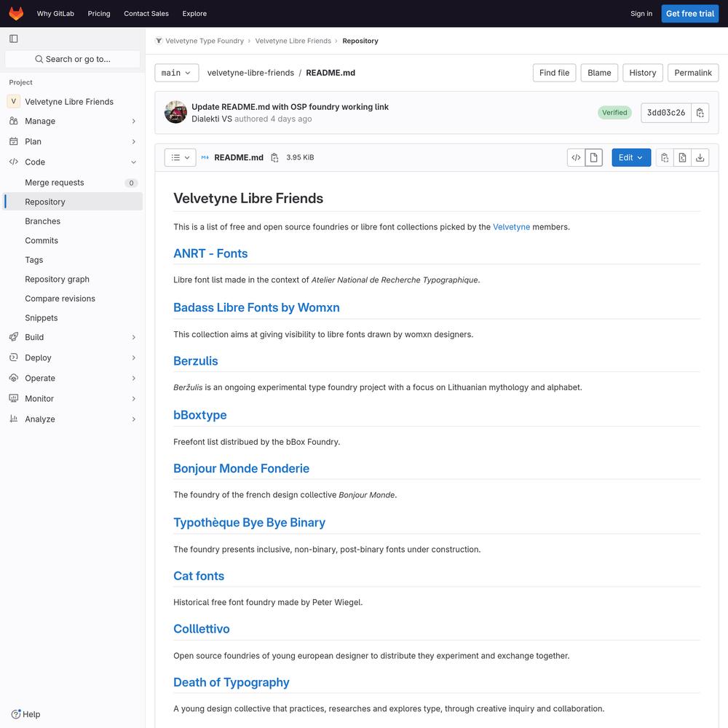Collapse the Code section chevron

click(x=134, y=162)
